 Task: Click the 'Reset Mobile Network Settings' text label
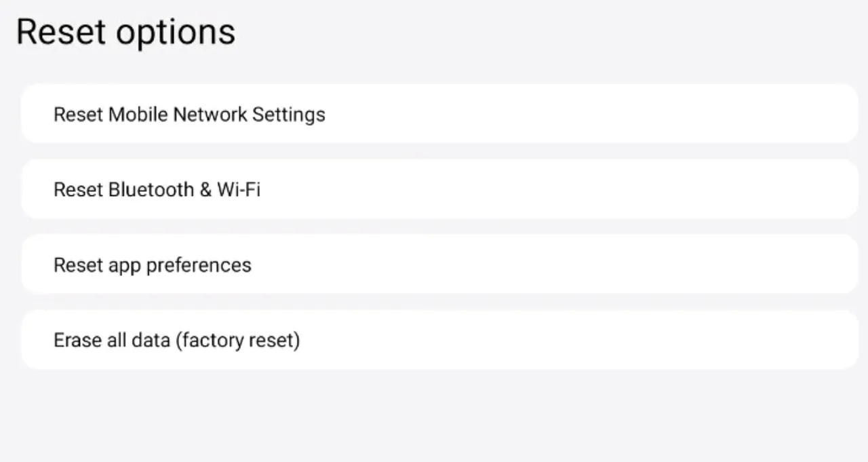click(189, 114)
